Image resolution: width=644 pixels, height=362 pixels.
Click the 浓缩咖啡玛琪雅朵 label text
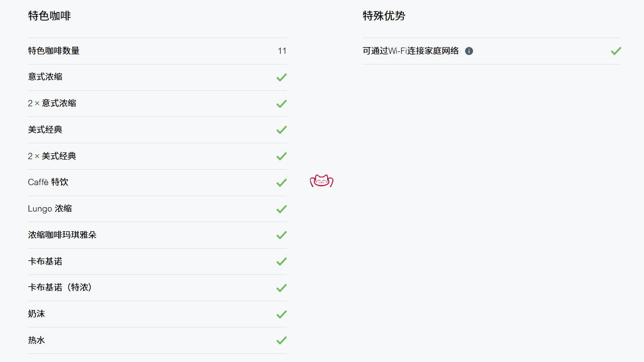pos(62,235)
